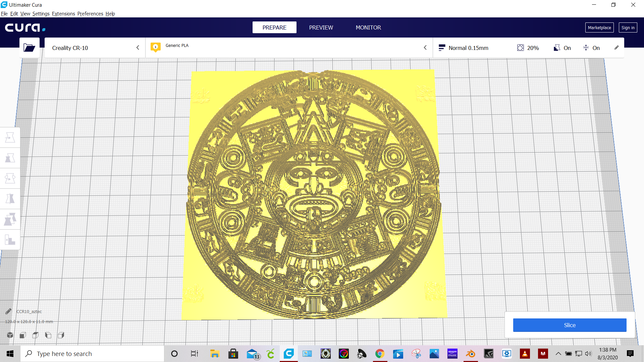Click the infill 20% icon
Image resolution: width=644 pixels, height=362 pixels.
tap(520, 48)
